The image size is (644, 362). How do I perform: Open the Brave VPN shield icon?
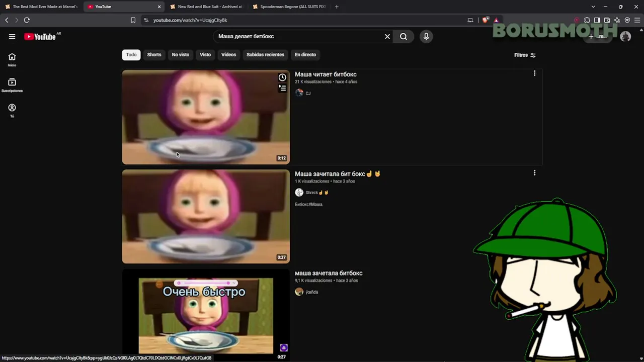point(627,20)
